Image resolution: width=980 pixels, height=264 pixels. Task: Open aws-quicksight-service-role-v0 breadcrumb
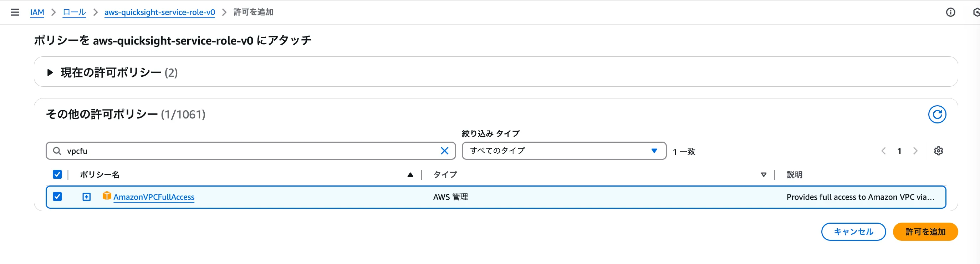click(159, 12)
